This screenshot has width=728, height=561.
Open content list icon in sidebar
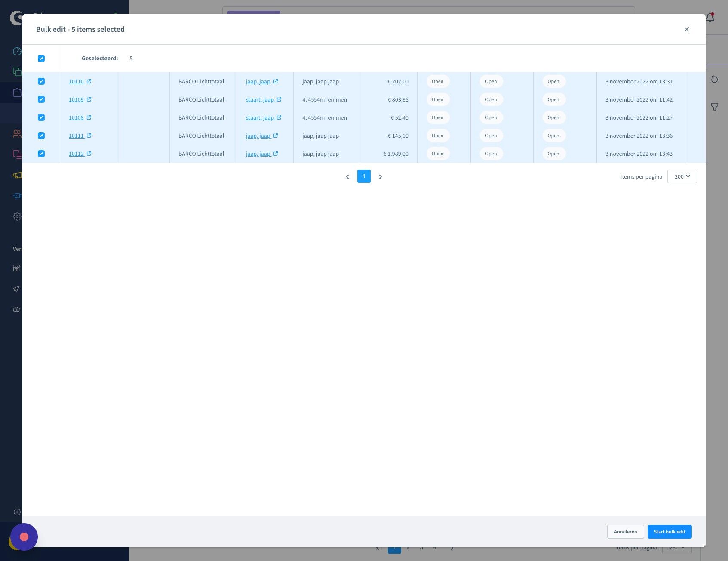[17, 154]
